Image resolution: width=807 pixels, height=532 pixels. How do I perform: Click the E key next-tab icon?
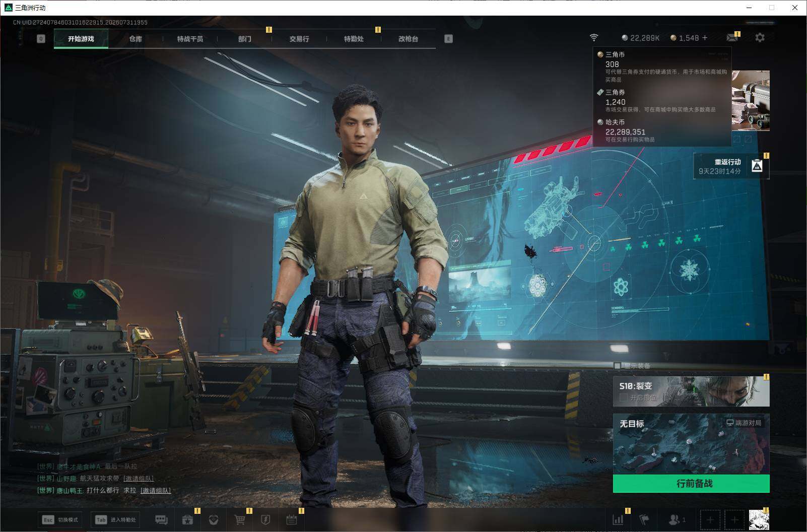tap(448, 39)
